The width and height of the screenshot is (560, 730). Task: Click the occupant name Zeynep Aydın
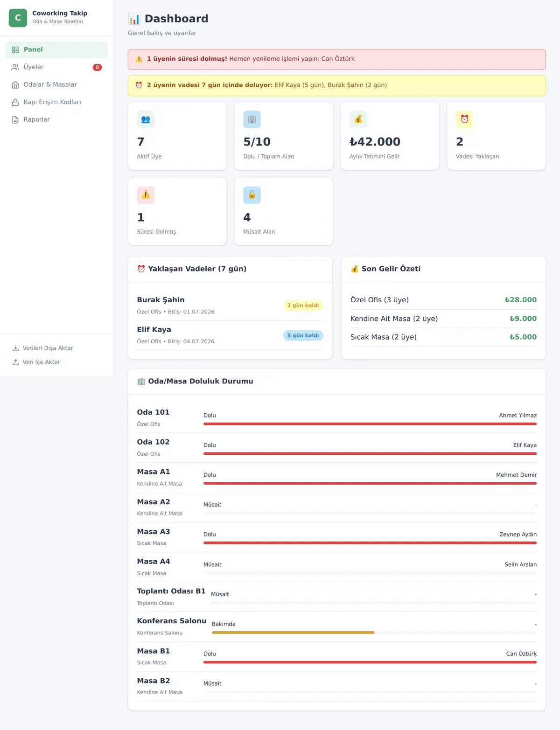point(518,535)
